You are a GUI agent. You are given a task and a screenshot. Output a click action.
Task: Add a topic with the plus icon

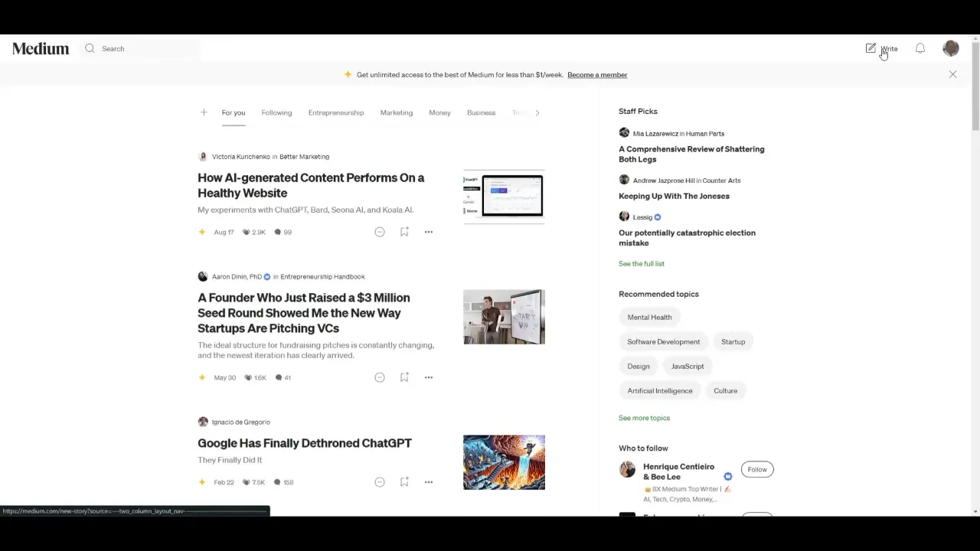coord(204,112)
